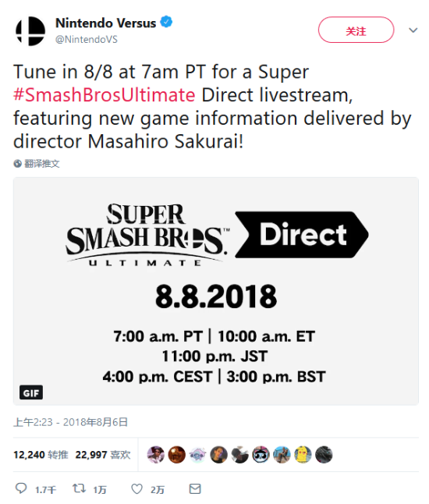This screenshot has width=429, height=504.
Task: Click the blue verified badge
Action: point(166,22)
